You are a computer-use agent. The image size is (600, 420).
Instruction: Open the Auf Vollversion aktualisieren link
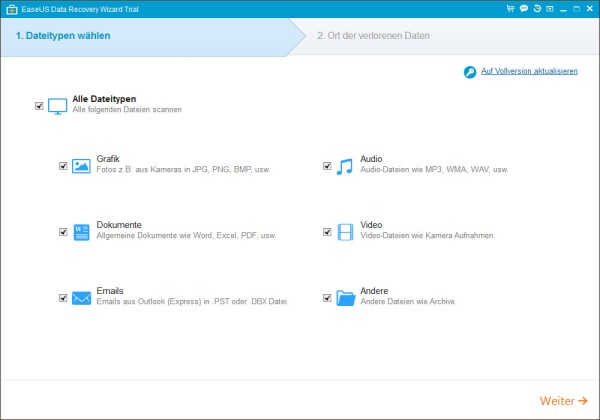[529, 71]
